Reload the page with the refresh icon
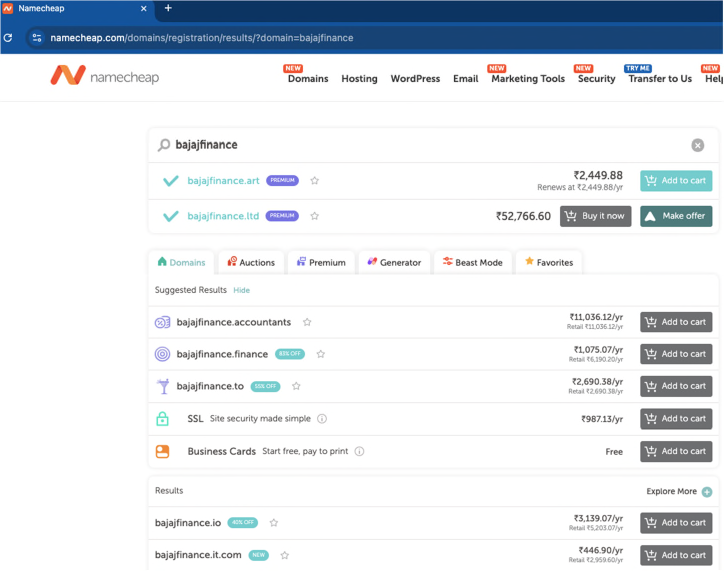 [8, 38]
